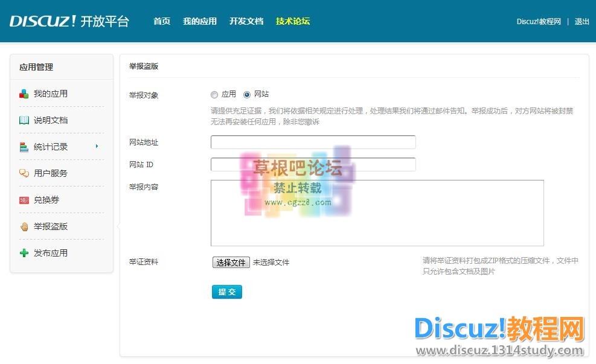
Task: Click the 退出 logout link
Action: pyautogui.click(x=582, y=22)
